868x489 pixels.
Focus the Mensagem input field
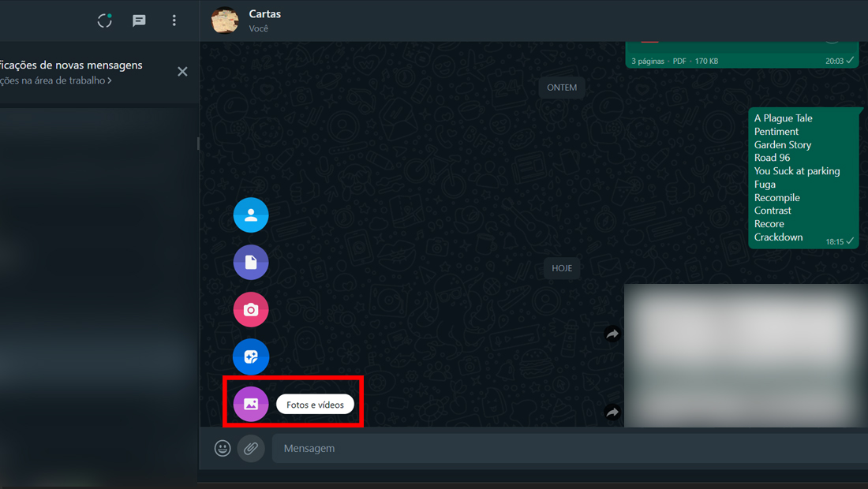[x=570, y=448]
